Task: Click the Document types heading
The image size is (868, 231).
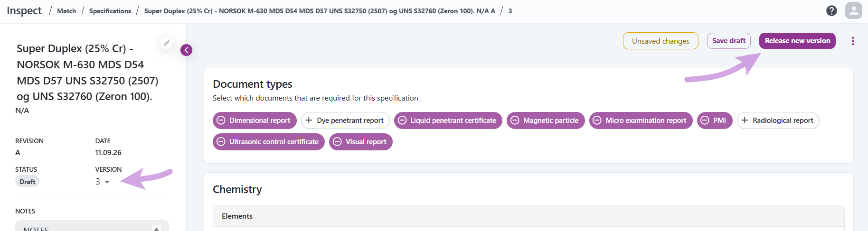Action: [x=253, y=84]
